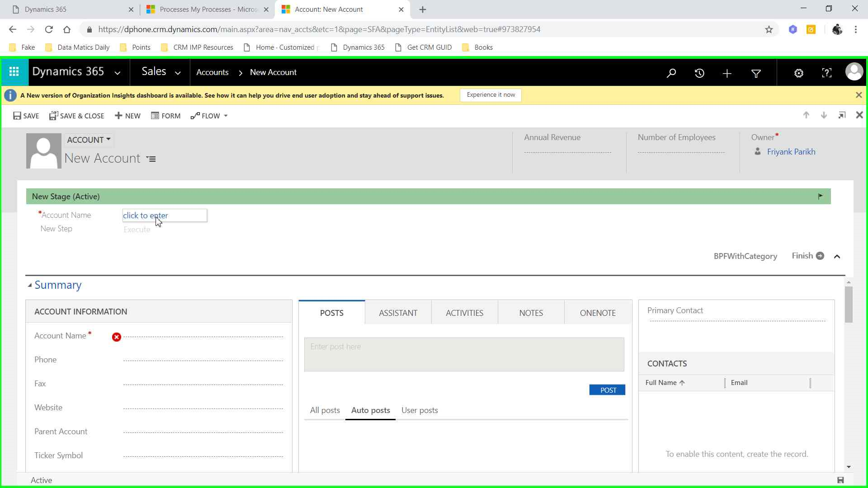Image resolution: width=868 pixels, height=488 pixels.
Task: Click the search magnifier icon
Action: tap(671, 73)
